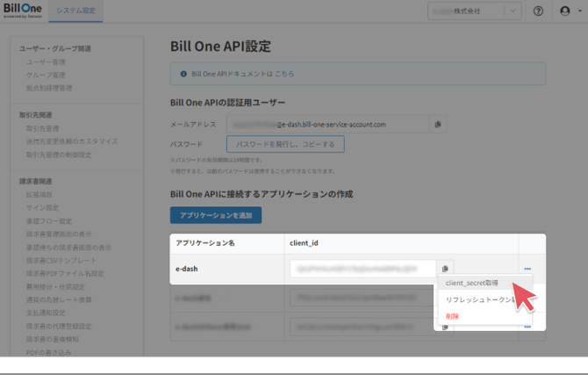This screenshot has height=375, width=588.
Task: Copy the authentication email address
Action: (438, 125)
